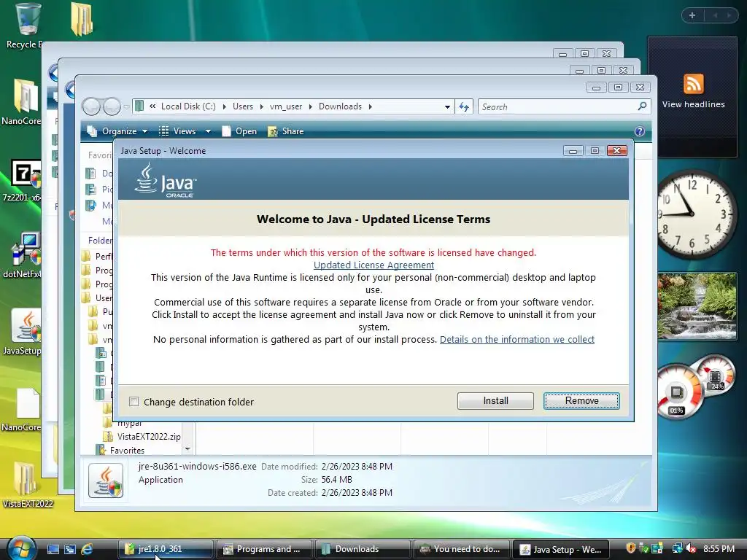Viewport: 747px width, 560px height.
Task: Click the Remove button in Java Setup
Action: [581, 401]
